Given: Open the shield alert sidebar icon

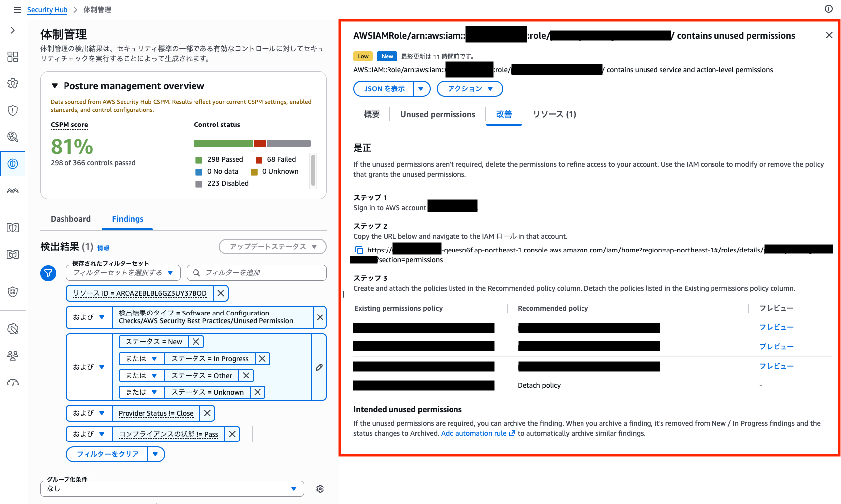Looking at the screenshot, I should pyautogui.click(x=13, y=110).
